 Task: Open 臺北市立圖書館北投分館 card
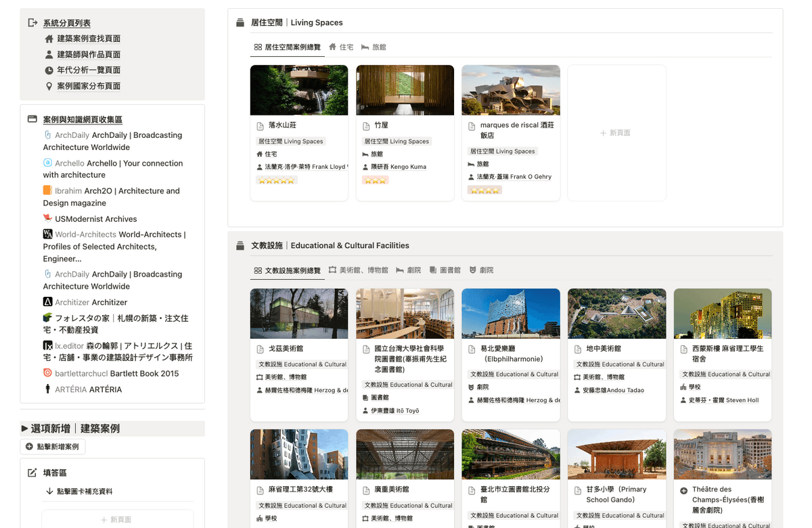tap(511, 479)
